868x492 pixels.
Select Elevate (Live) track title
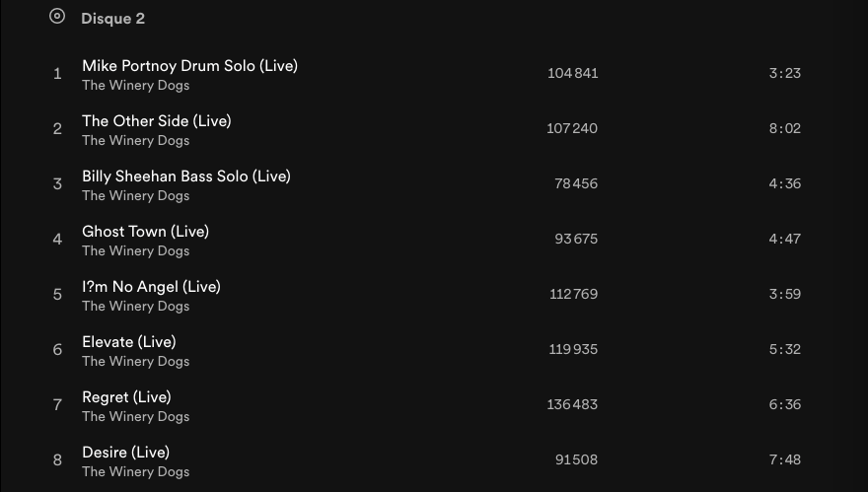pos(128,342)
